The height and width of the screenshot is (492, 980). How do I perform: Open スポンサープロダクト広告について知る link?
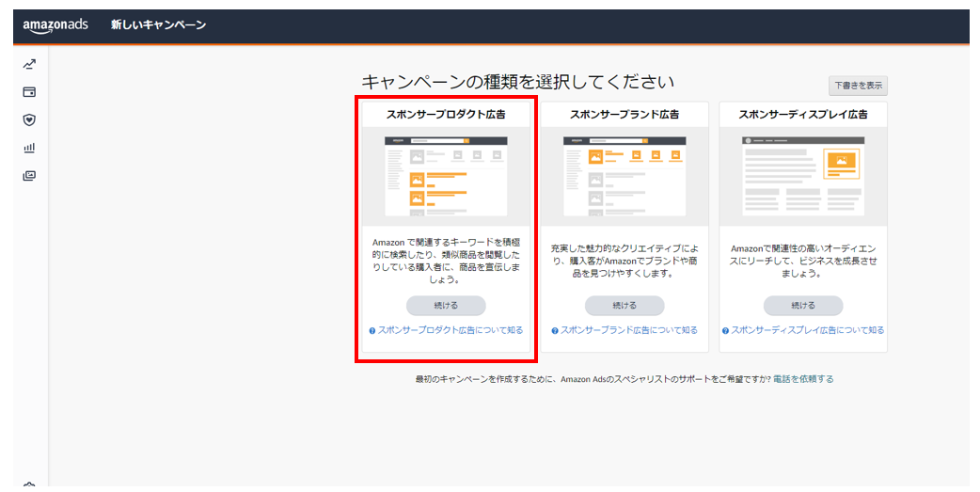click(450, 330)
